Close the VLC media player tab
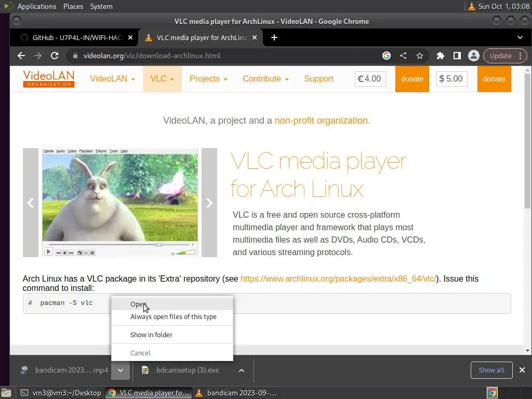Image resolution: width=532 pixels, height=399 pixels. point(255,37)
